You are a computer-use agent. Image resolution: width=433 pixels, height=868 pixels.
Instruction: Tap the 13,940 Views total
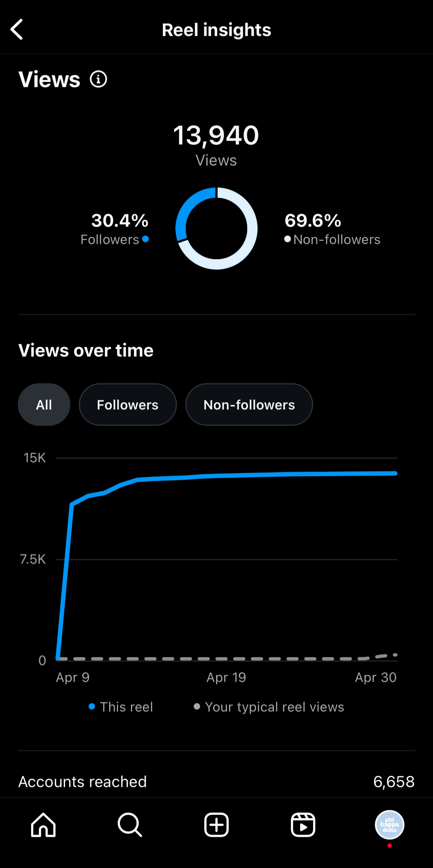pos(216,145)
